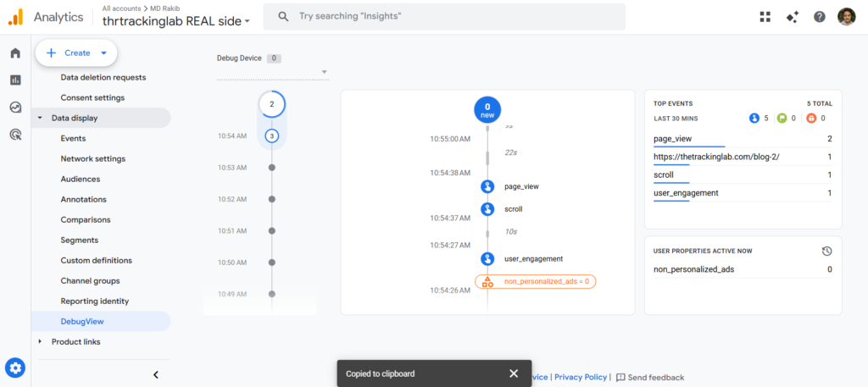
Task: Select the minute bubble showing 2
Action: click(x=272, y=104)
